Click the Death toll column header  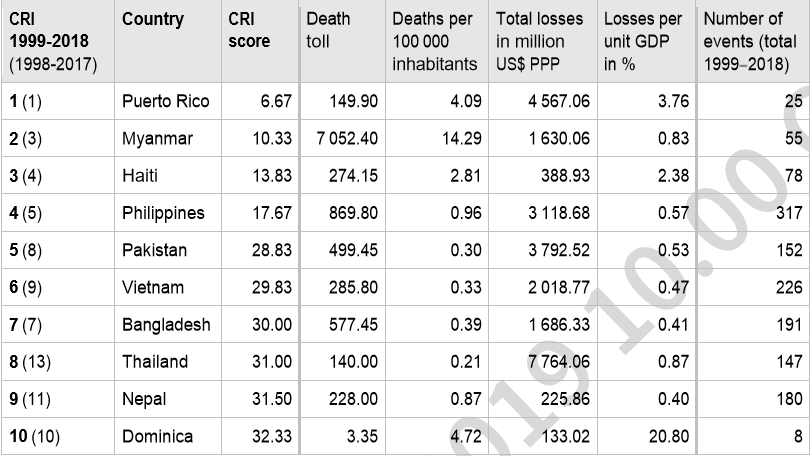[328, 31]
